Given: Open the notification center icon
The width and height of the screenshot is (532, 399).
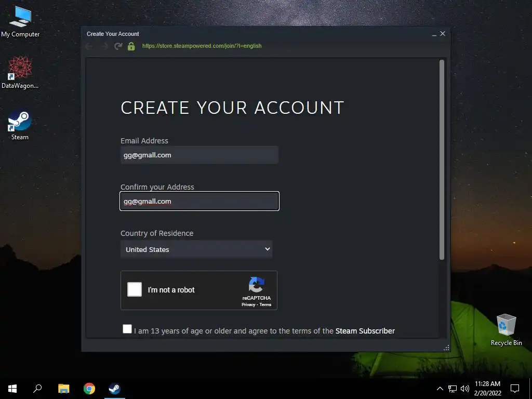Looking at the screenshot, I should click(515, 389).
